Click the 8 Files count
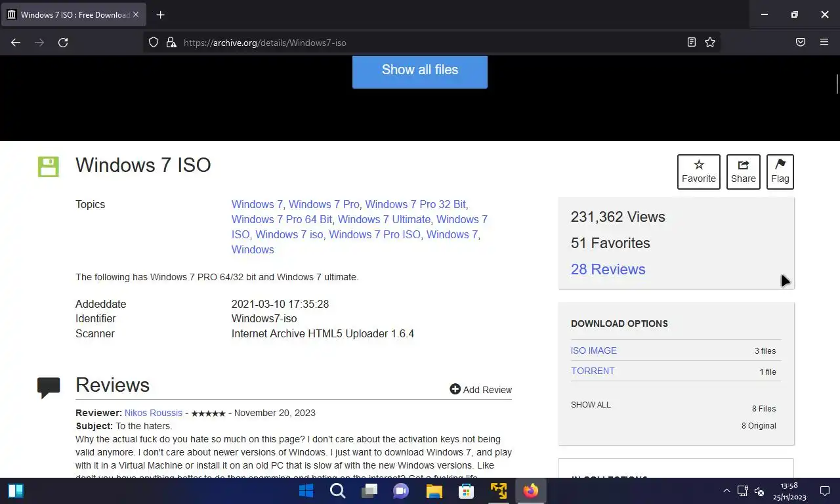This screenshot has height=504, width=840. click(764, 409)
